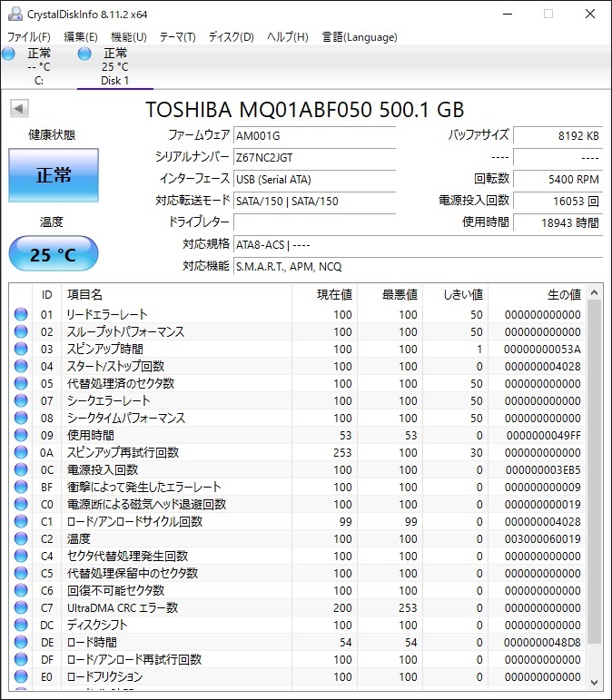Click status orb for ID C7 UltraDMA CRC row
612x700 pixels.
pos(21,607)
